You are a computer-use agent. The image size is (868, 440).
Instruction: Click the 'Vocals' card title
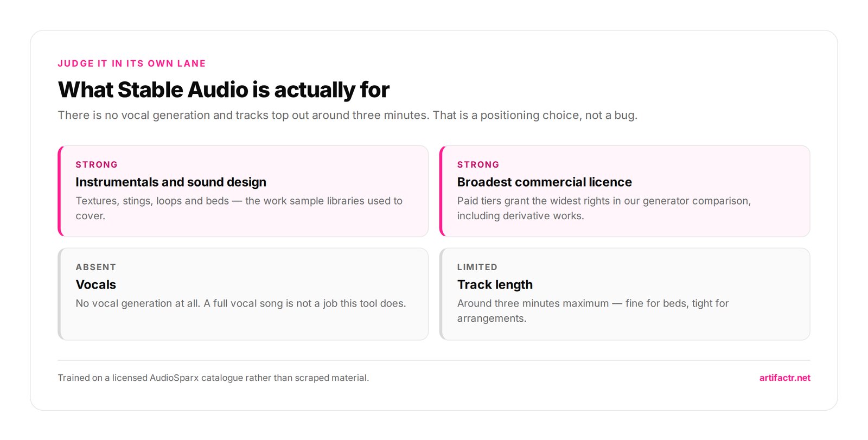click(x=96, y=285)
